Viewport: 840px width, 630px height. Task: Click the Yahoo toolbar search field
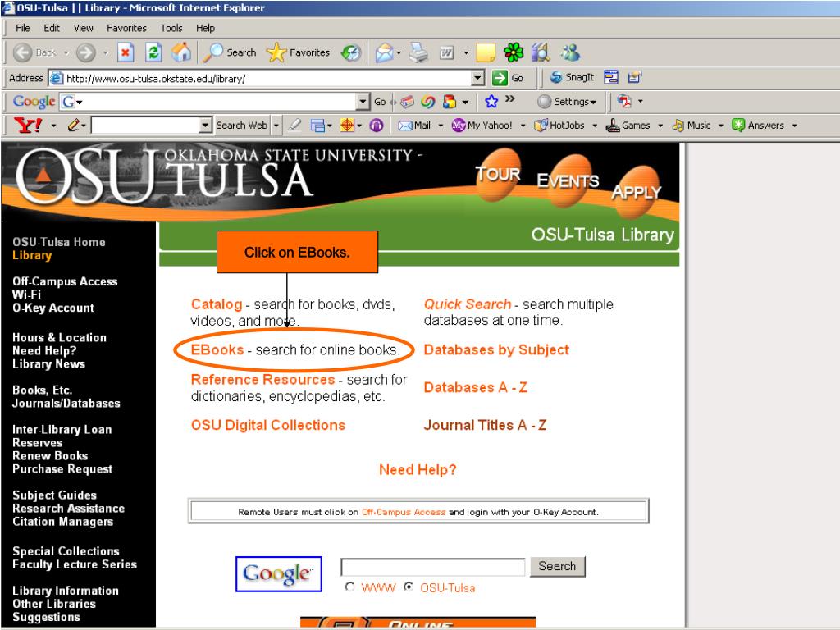(145, 126)
